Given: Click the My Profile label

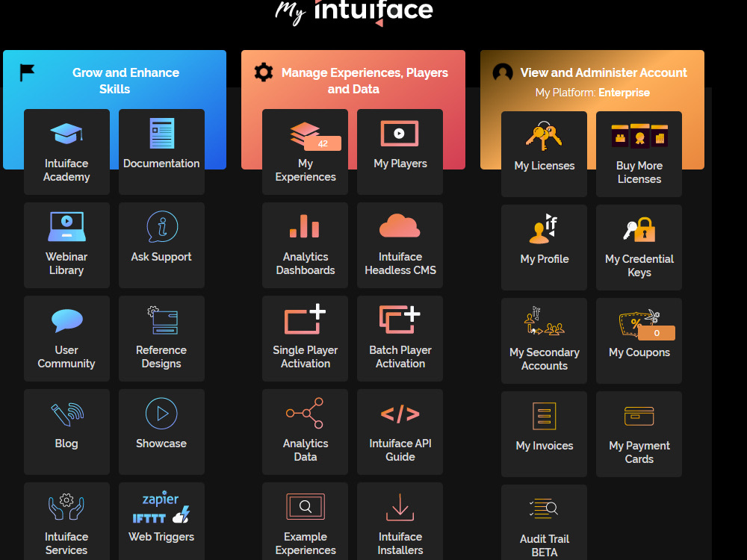Looking at the screenshot, I should [x=545, y=259].
